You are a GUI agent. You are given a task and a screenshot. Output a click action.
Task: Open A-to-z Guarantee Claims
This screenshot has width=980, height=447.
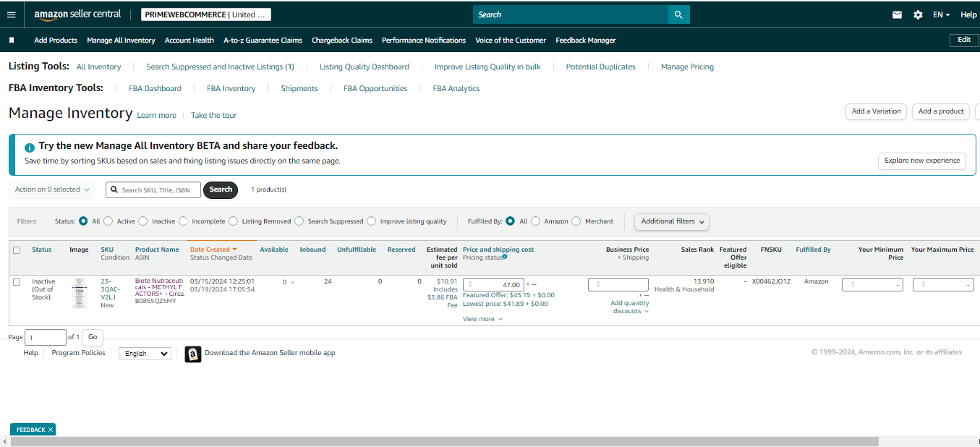pyautogui.click(x=263, y=41)
